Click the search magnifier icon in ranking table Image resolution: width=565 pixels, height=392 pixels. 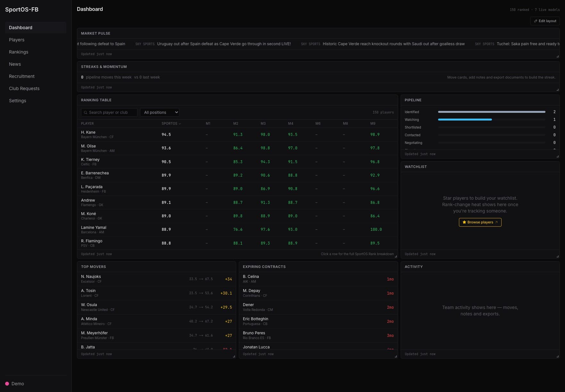(x=86, y=113)
